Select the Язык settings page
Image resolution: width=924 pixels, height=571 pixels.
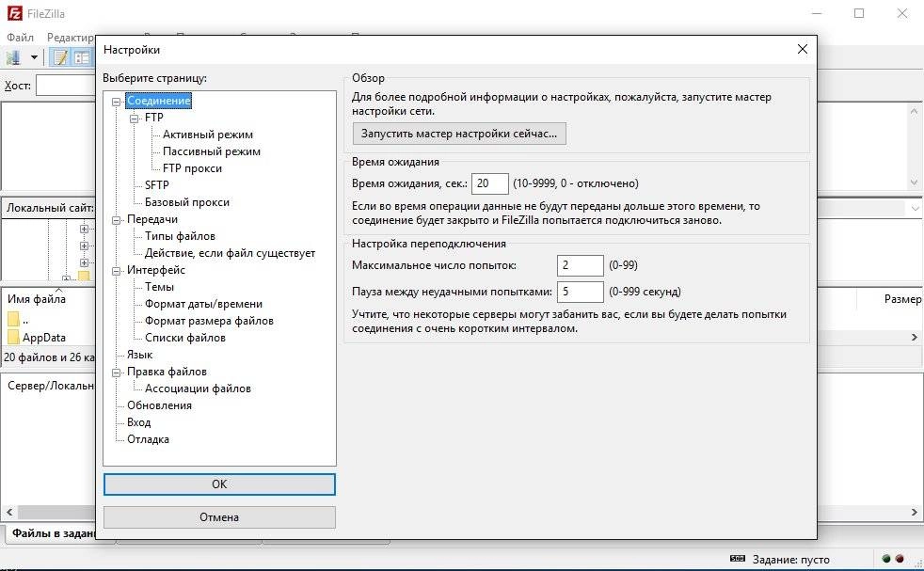[139, 355]
